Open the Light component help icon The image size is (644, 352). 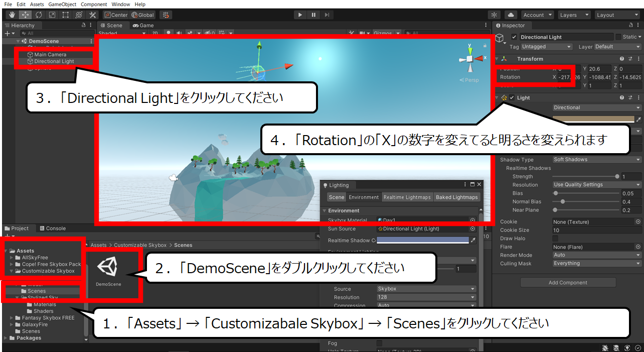pyautogui.click(x=622, y=98)
